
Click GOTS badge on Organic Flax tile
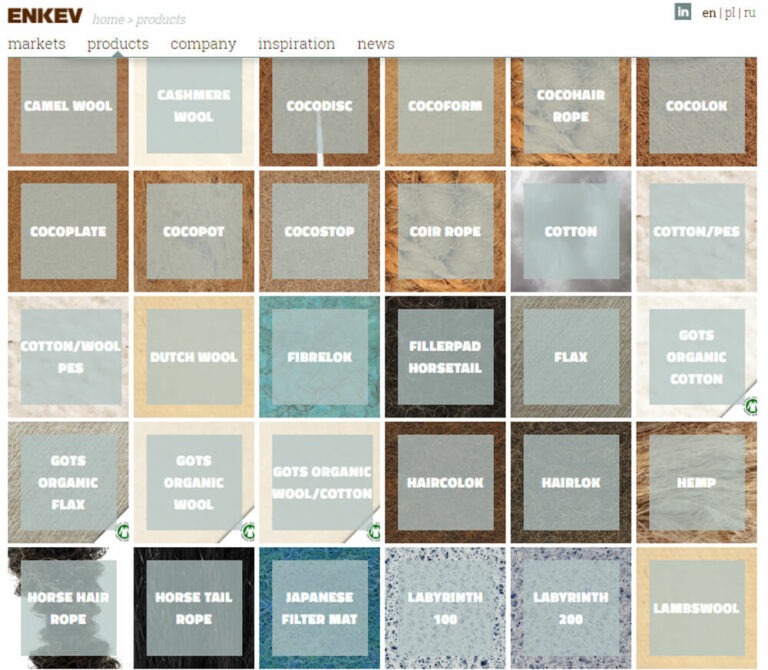coord(121,533)
